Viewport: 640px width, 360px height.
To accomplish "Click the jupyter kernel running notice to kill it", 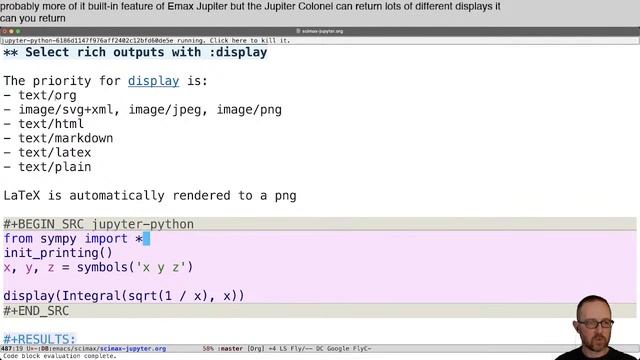I will coord(145,41).
